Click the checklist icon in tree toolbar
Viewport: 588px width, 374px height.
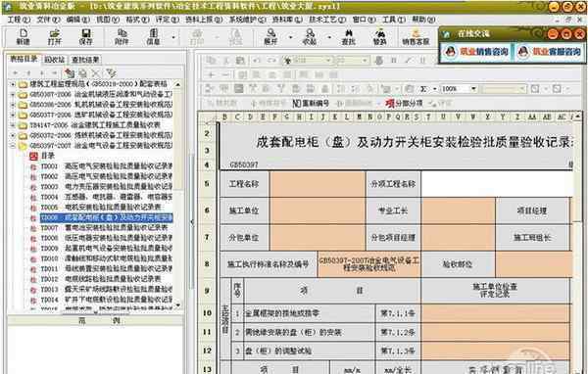(111, 72)
